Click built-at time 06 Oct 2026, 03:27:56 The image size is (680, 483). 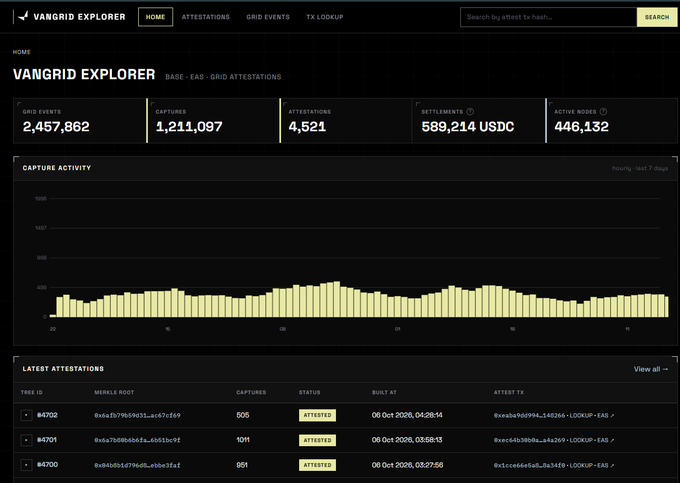point(407,465)
